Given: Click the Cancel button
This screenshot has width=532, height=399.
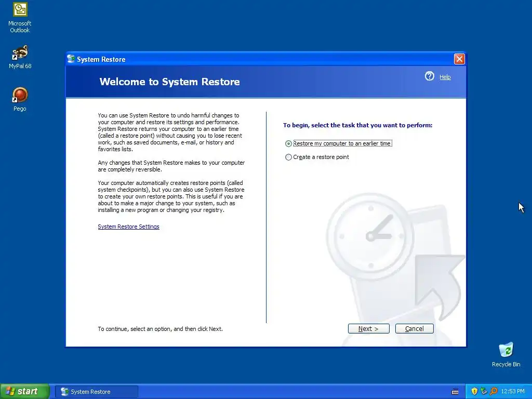Looking at the screenshot, I should pos(414,328).
